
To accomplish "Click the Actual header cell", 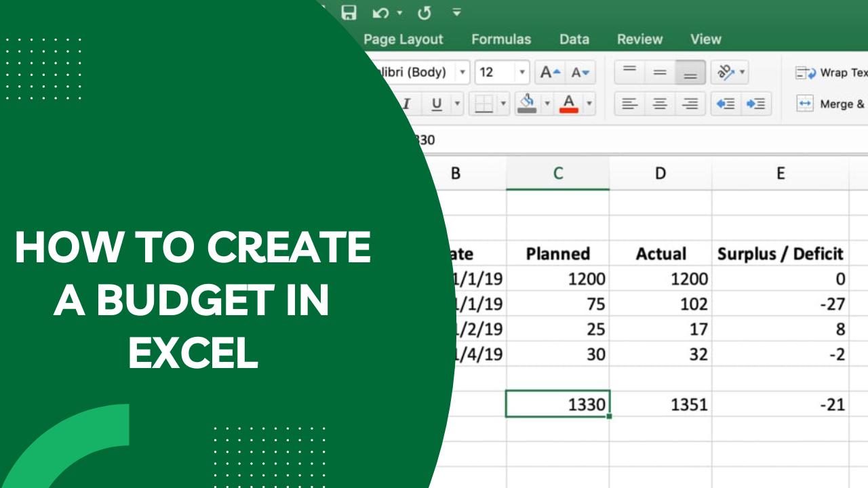I will (660, 253).
